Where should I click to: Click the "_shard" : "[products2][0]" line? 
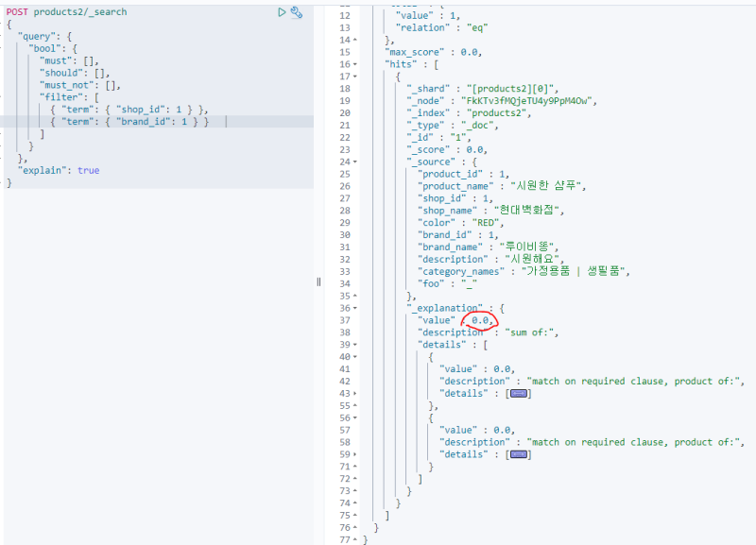coord(483,89)
